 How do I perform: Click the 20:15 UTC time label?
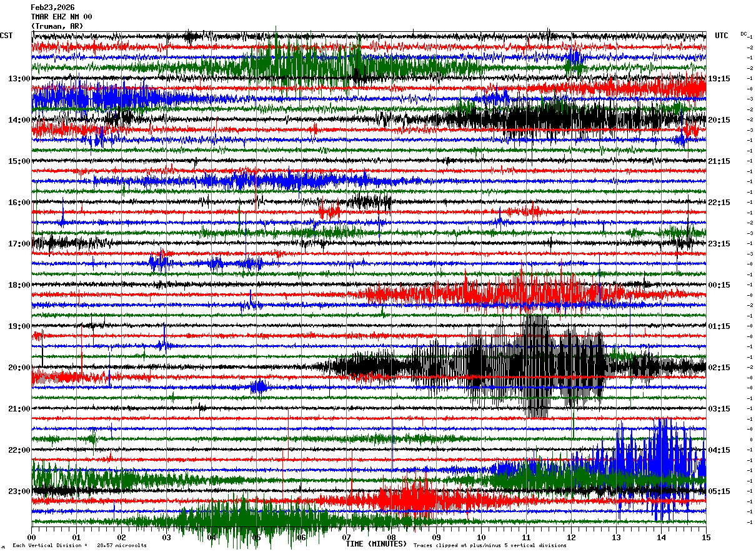pyautogui.click(x=719, y=120)
